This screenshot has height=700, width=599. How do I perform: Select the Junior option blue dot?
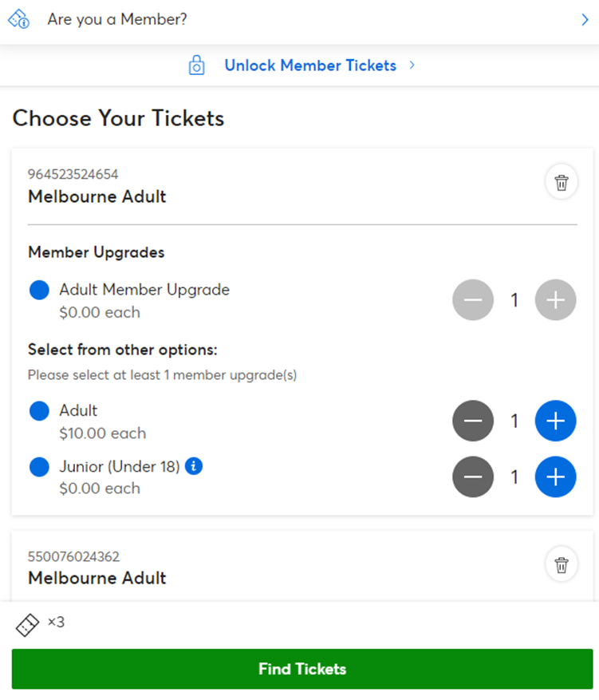tap(39, 467)
